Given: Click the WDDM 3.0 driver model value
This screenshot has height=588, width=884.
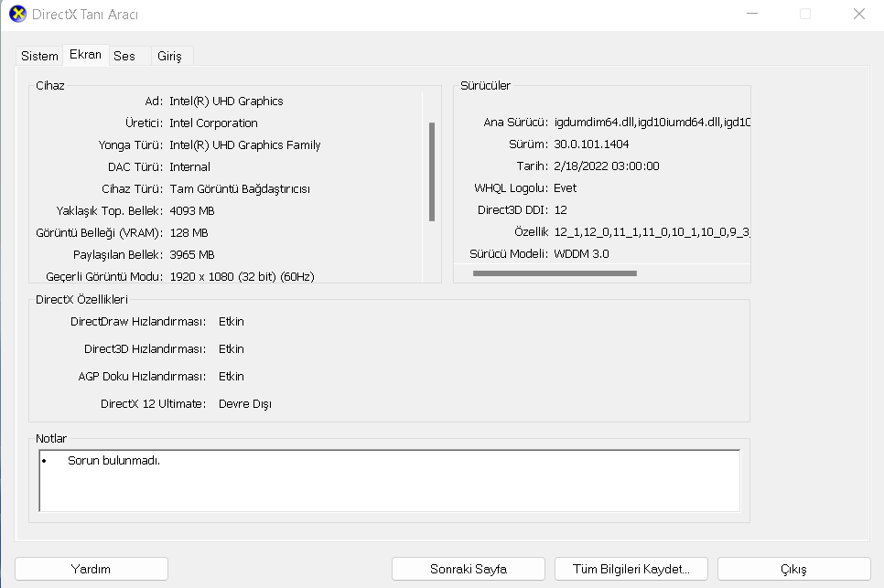Looking at the screenshot, I should point(581,254).
